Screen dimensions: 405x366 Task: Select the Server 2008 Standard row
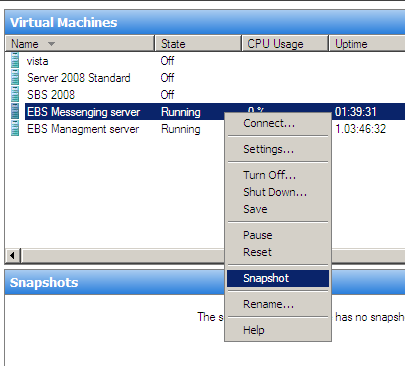tap(205, 78)
